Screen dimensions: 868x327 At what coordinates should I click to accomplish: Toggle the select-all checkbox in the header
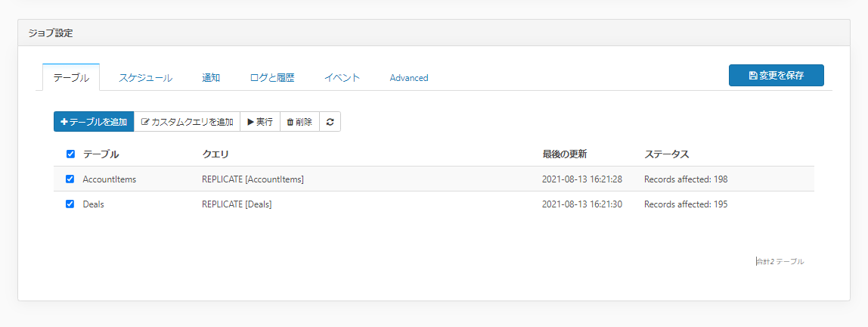(70, 154)
